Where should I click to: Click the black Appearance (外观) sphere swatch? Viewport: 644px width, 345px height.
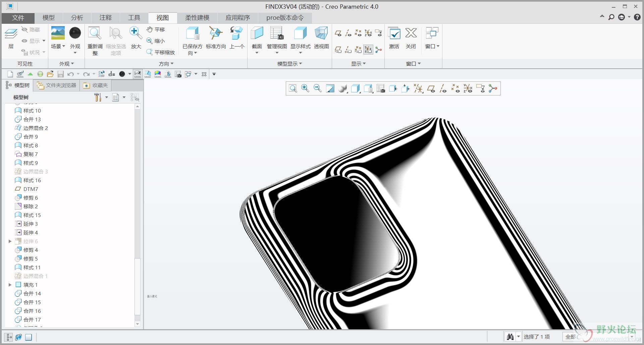click(x=75, y=33)
